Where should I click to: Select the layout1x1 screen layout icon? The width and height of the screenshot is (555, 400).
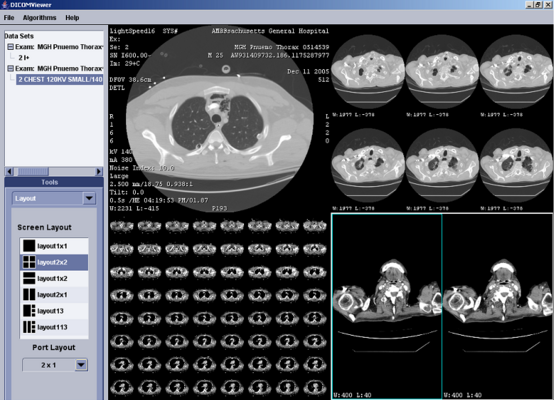coord(29,246)
